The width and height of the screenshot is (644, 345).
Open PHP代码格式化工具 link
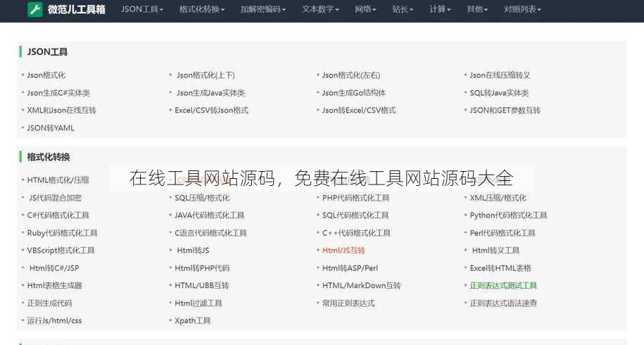[355, 198]
